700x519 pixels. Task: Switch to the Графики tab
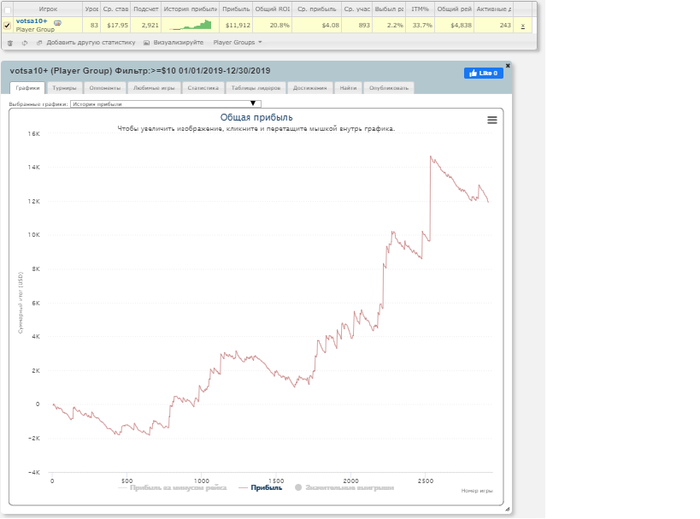pos(28,88)
